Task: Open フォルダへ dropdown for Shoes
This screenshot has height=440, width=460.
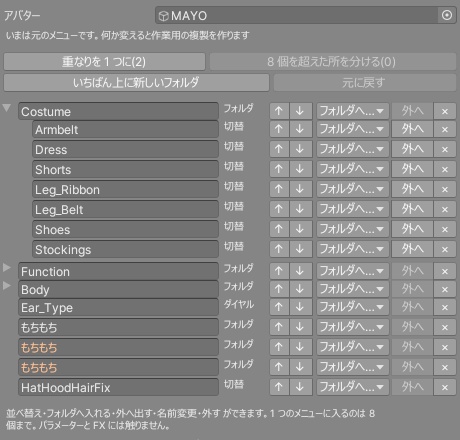Action: pos(353,229)
